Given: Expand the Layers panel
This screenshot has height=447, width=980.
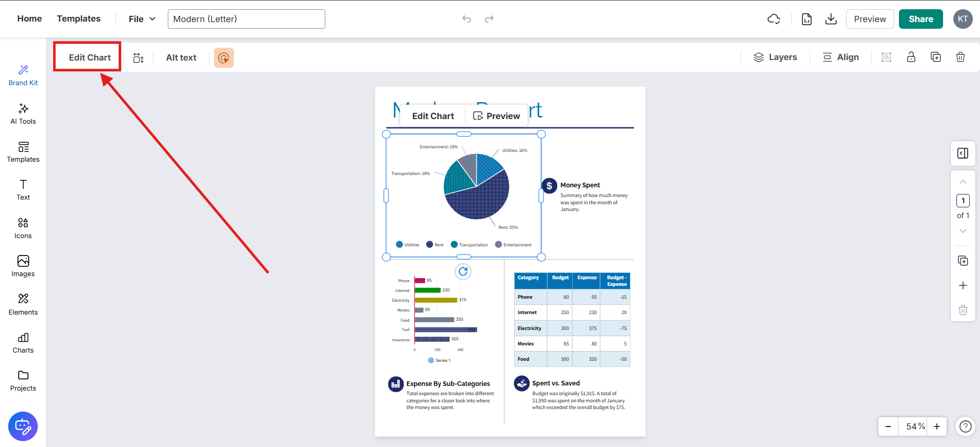Looking at the screenshot, I should coord(775,57).
